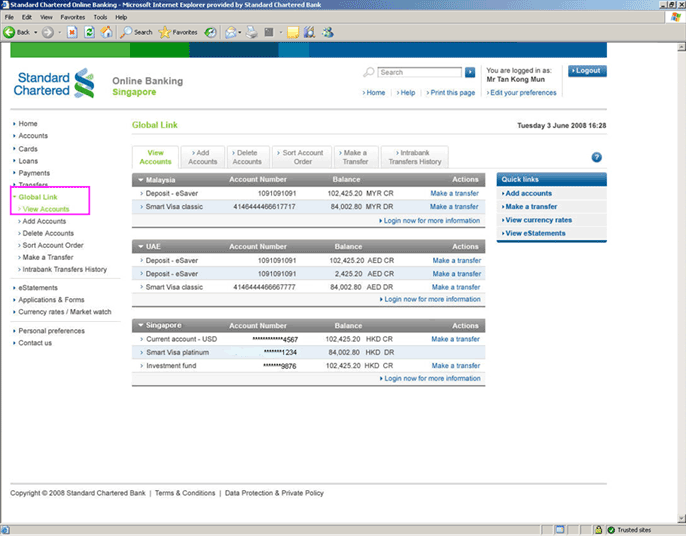The width and height of the screenshot is (686, 536).
Task: Click the Messenger people toolbar icon
Action: 328,32
